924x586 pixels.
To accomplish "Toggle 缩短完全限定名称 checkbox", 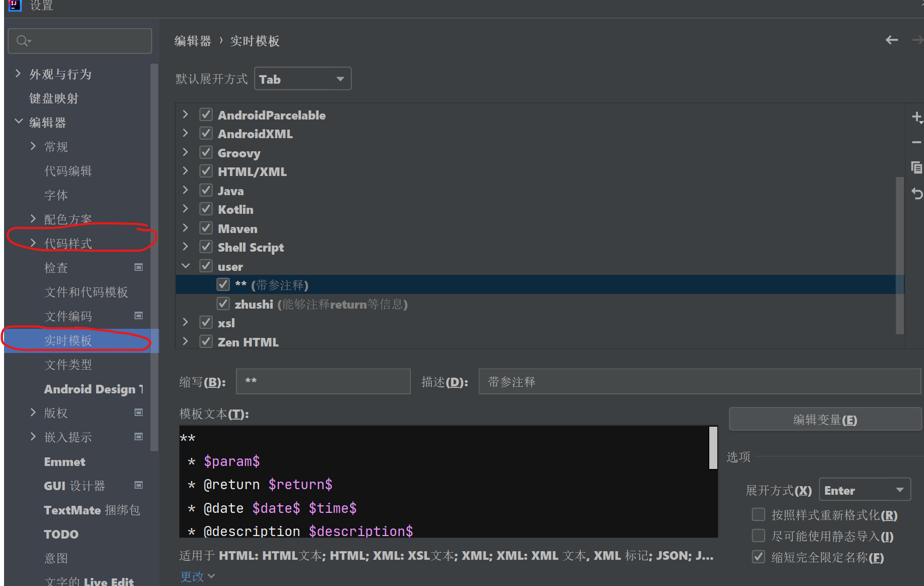I will coord(758,557).
